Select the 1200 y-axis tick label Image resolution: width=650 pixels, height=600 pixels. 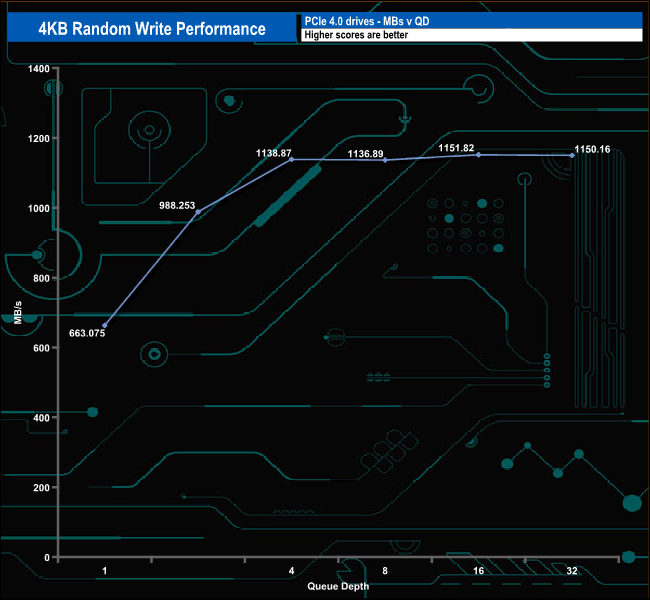coord(38,138)
